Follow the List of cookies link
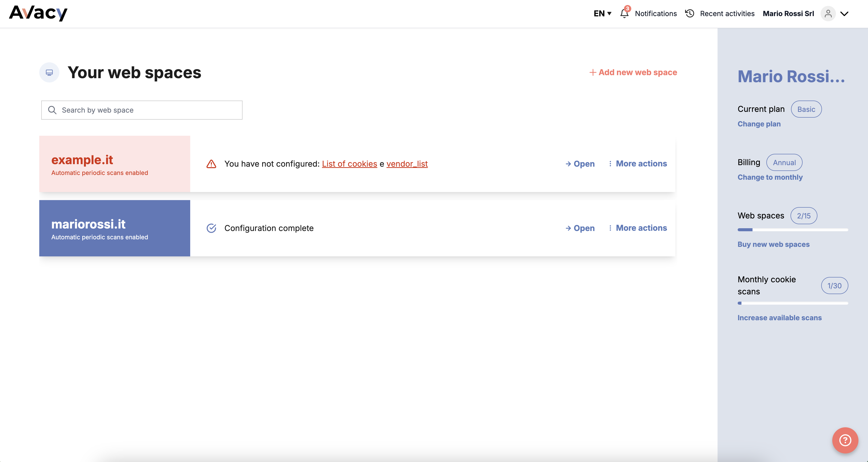The width and height of the screenshot is (868, 462). coord(349,164)
